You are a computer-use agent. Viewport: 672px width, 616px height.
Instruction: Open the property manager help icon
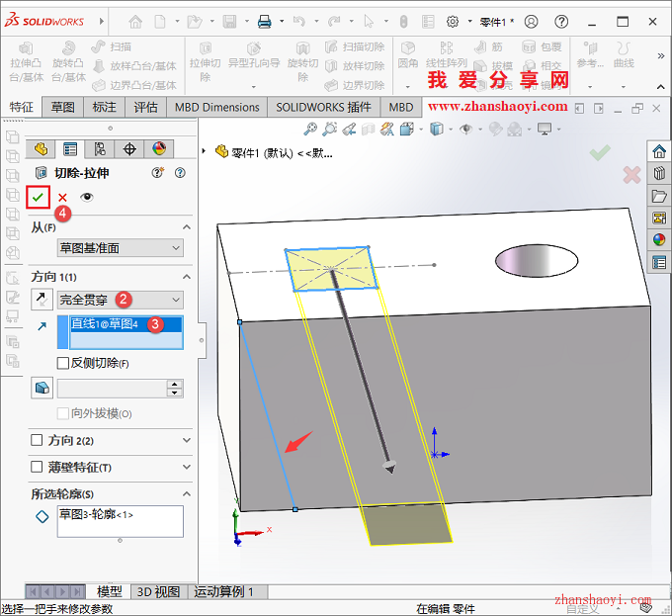coord(181,173)
